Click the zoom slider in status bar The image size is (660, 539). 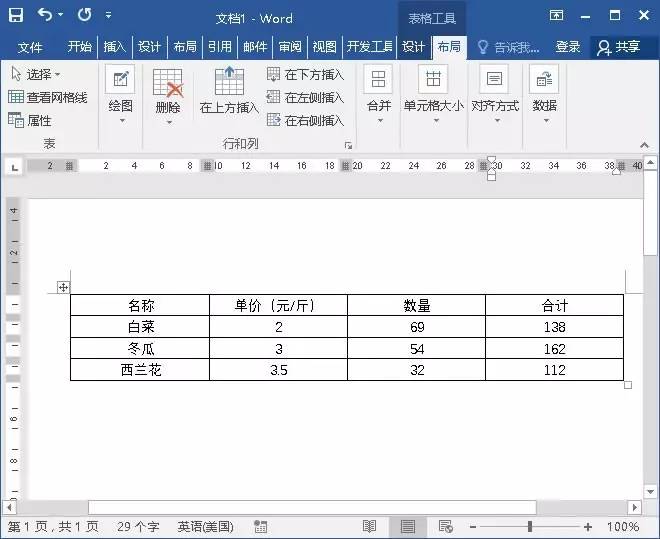pos(530,526)
